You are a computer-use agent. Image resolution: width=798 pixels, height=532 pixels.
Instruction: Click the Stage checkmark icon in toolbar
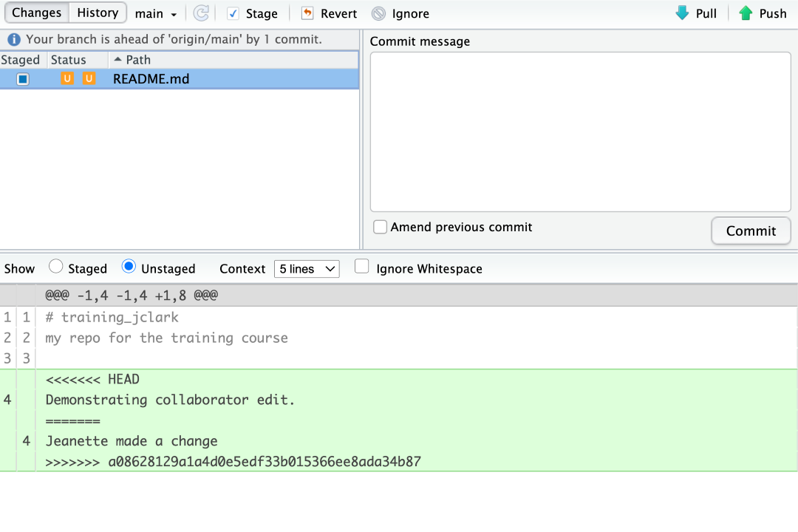coord(233,13)
